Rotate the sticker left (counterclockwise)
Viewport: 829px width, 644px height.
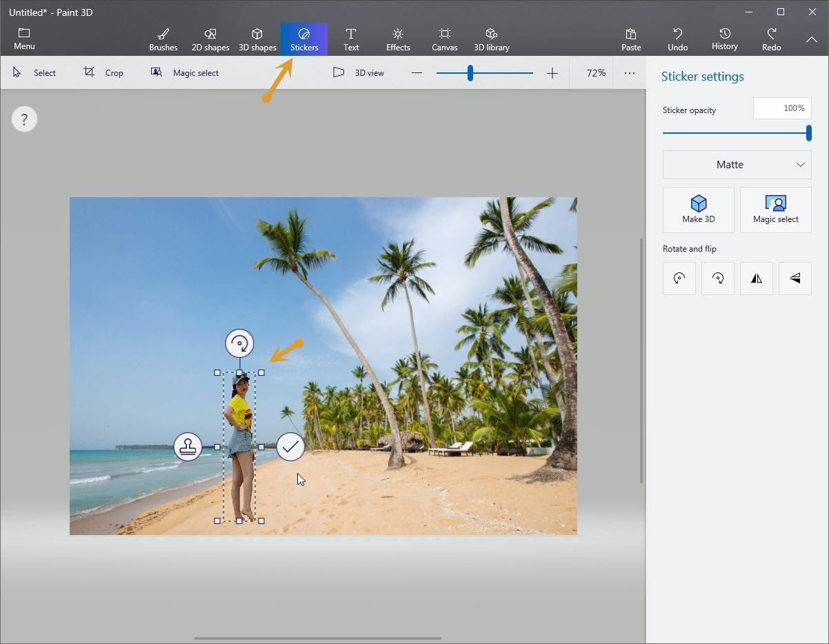click(x=679, y=278)
